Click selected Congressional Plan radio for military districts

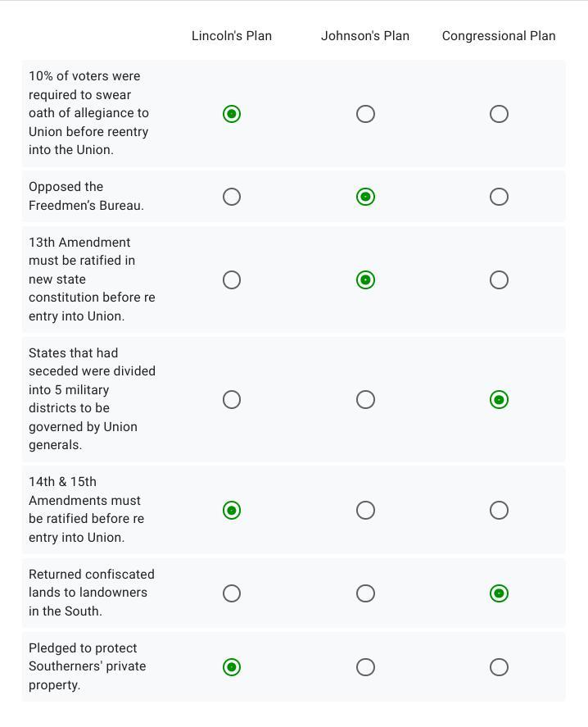point(499,399)
